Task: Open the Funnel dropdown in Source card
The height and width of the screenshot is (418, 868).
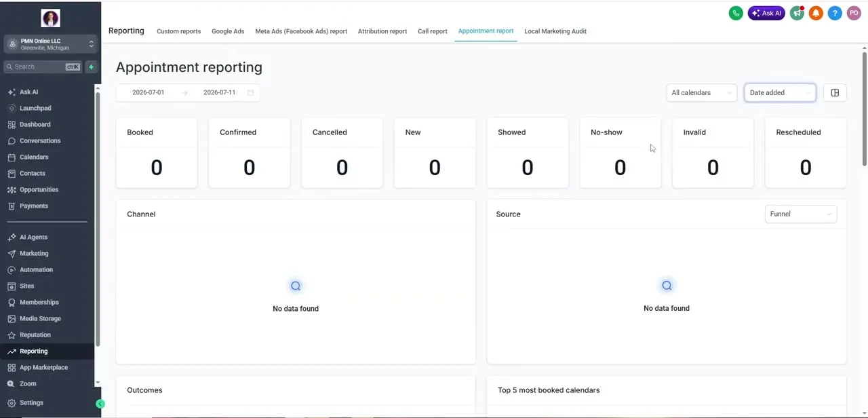Action: 800,214
